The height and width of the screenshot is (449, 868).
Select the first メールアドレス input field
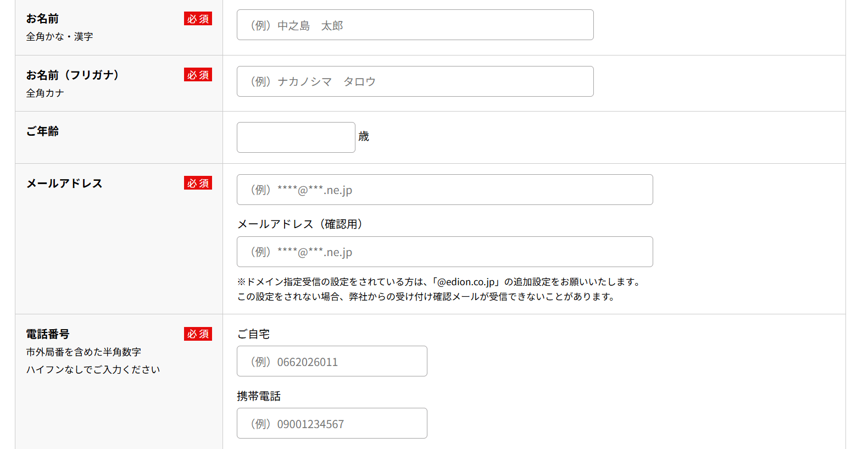[x=444, y=190]
